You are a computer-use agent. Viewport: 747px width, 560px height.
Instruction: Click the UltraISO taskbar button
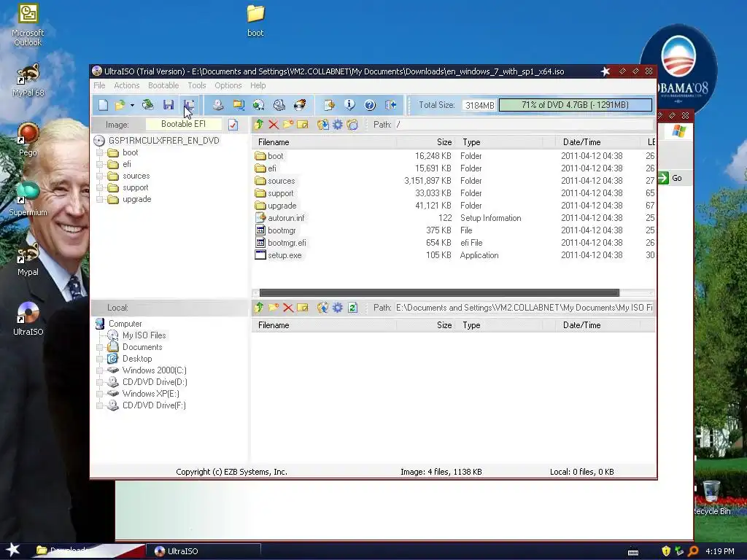coord(204,551)
